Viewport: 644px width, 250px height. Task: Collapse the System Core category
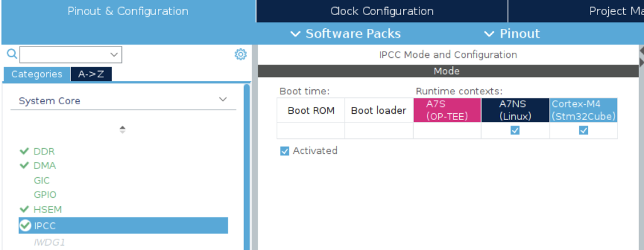click(223, 99)
